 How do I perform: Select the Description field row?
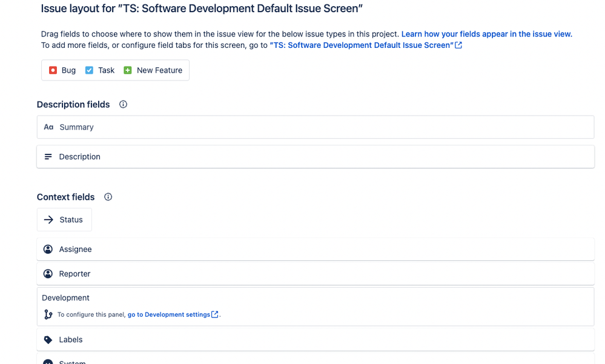(315, 157)
